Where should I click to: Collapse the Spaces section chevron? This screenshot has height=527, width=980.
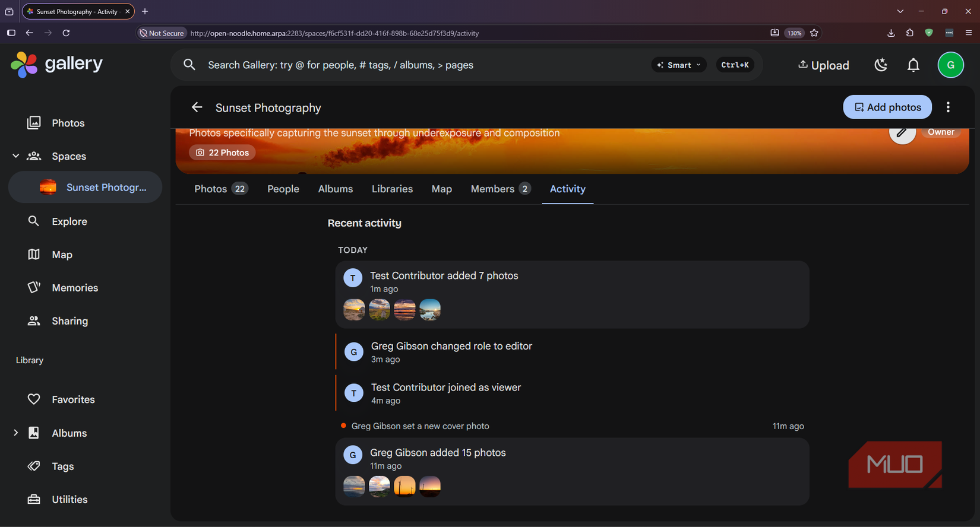(x=16, y=156)
